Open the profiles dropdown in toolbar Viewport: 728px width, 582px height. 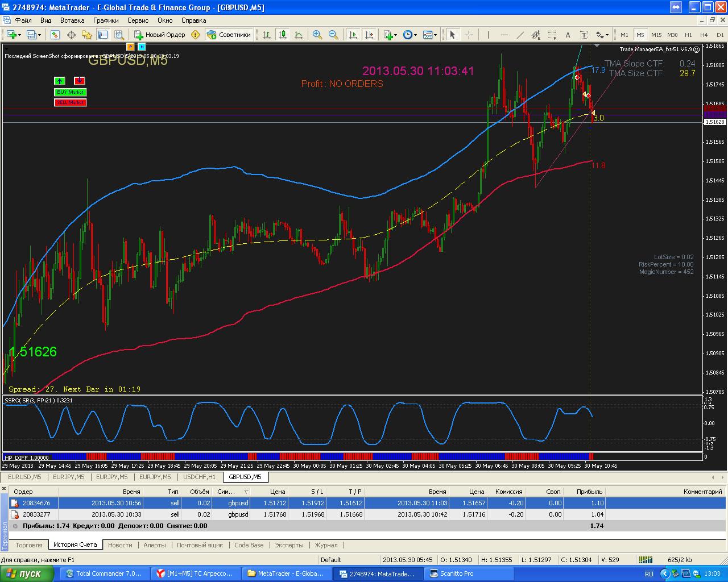pyautogui.click(x=34, y=35)
